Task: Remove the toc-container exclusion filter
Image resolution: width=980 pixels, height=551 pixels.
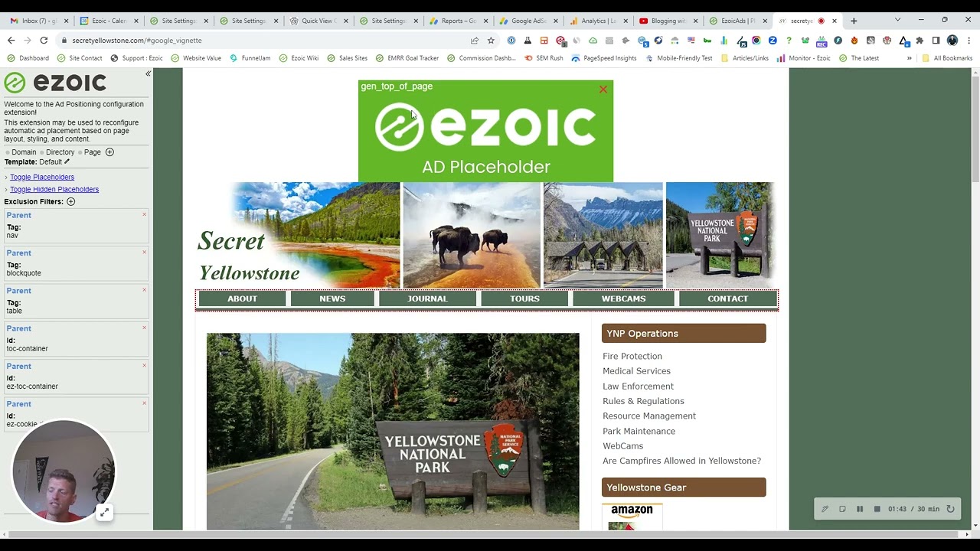Action: (x=144, y=328)
